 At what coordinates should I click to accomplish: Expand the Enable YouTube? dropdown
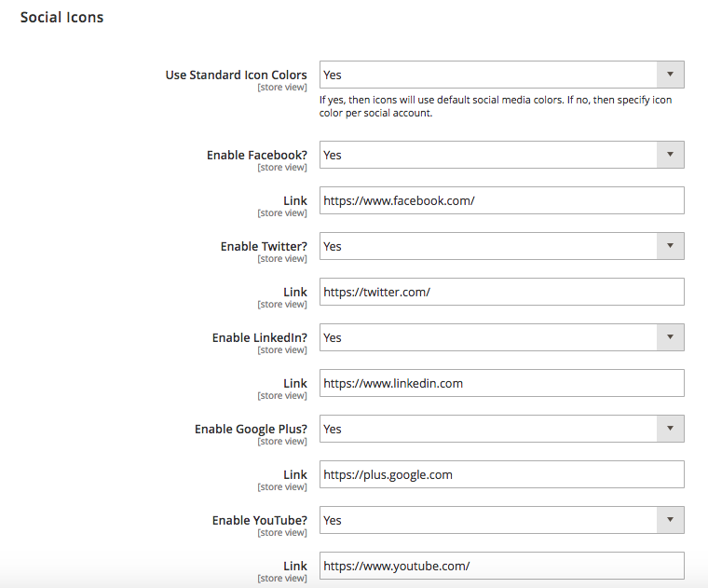501,520
